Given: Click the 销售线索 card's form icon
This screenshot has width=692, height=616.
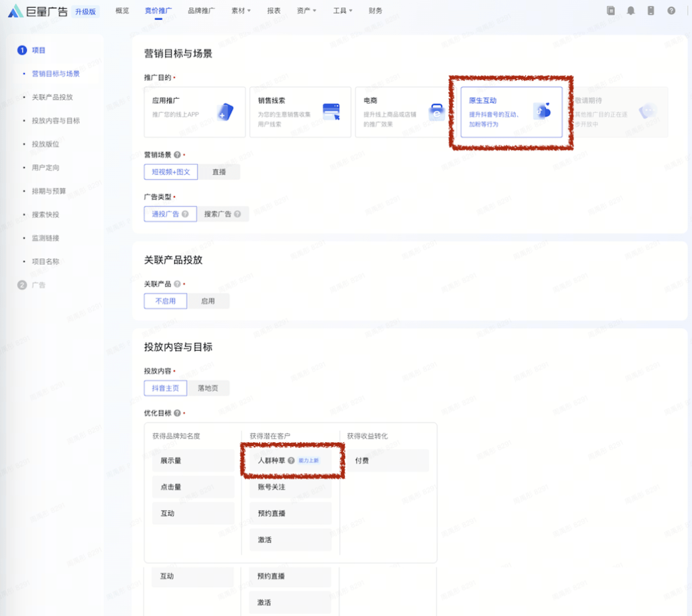Looking at the screenshot, I should click(x=331, y=112).
